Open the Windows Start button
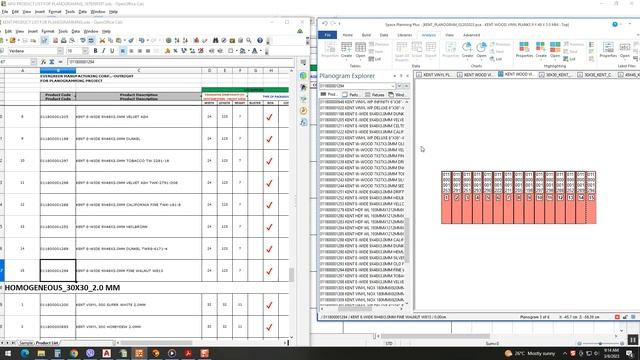 (x=8, y=353)
